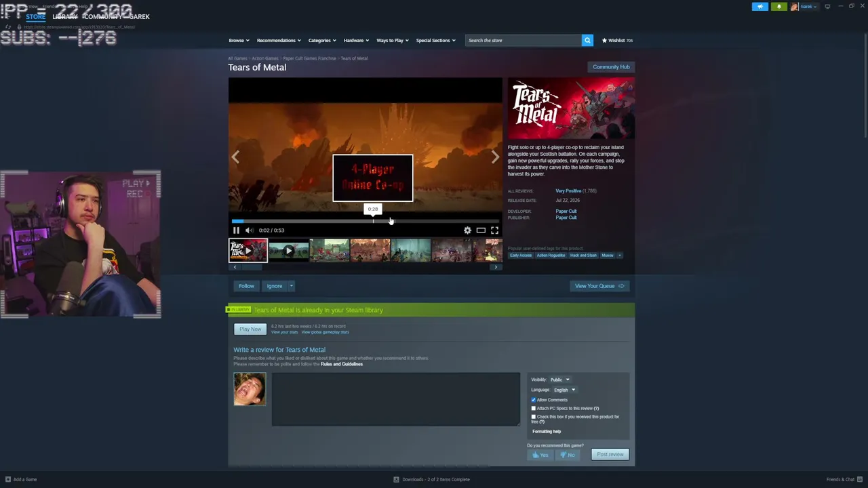Open Friends & Chat
The width and height of the screenshot is (868, 488).
tap(844, 479)
